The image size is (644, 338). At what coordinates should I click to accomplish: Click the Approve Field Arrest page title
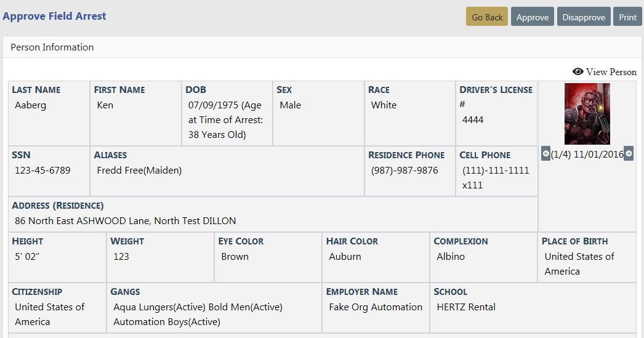(x=54, y=16)
